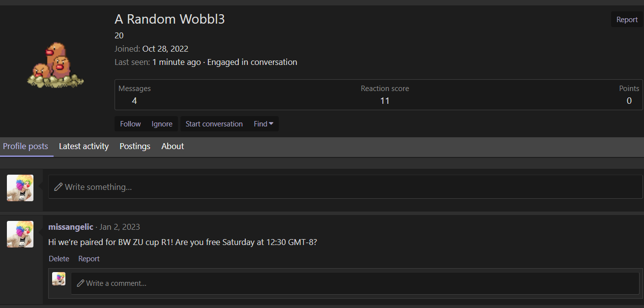
Task: View the About tab
Action: (x=172, y=146)
